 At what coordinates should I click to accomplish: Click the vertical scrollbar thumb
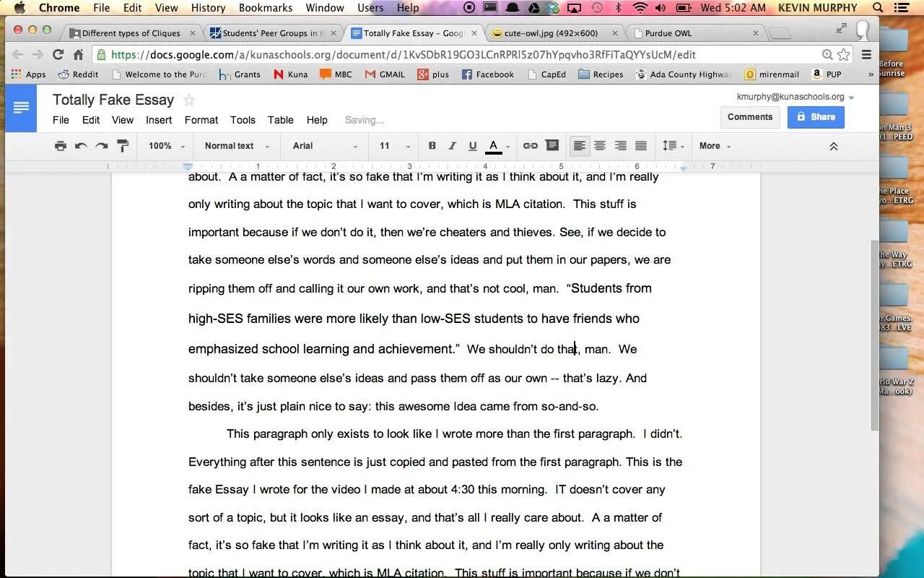click(875, 335)
